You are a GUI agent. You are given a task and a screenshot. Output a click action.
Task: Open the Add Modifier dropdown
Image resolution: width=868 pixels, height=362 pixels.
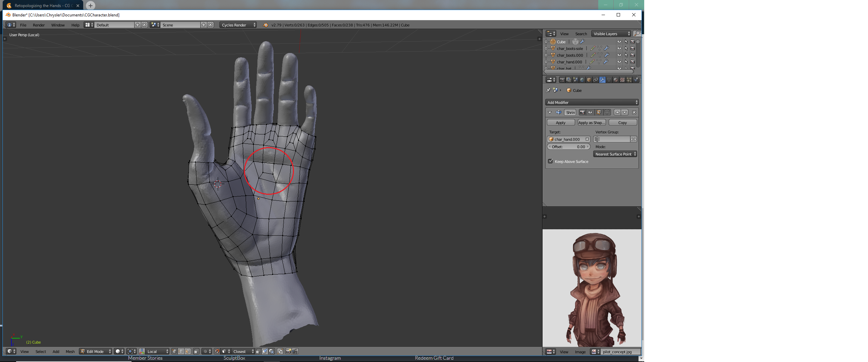[x=592, y=102]
